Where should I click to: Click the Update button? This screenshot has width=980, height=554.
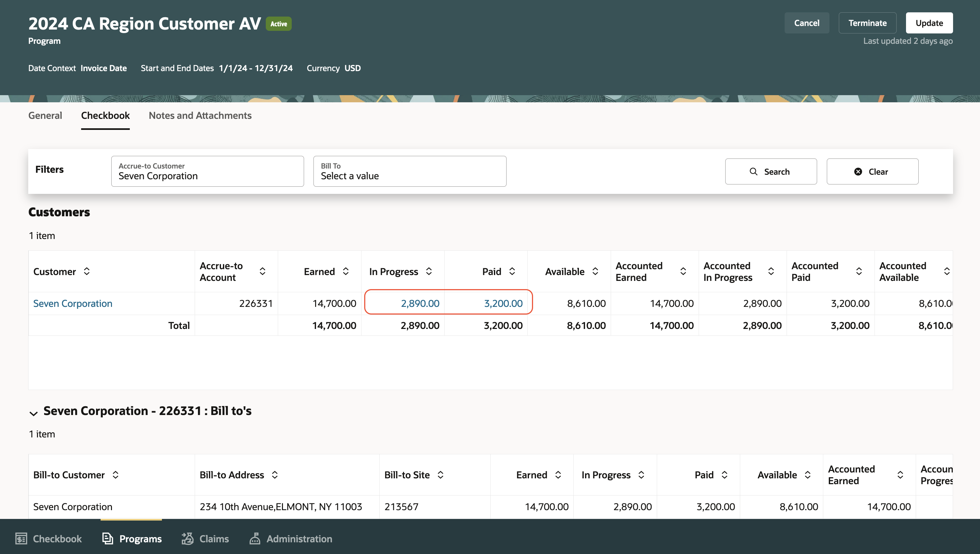pos(929,23)
